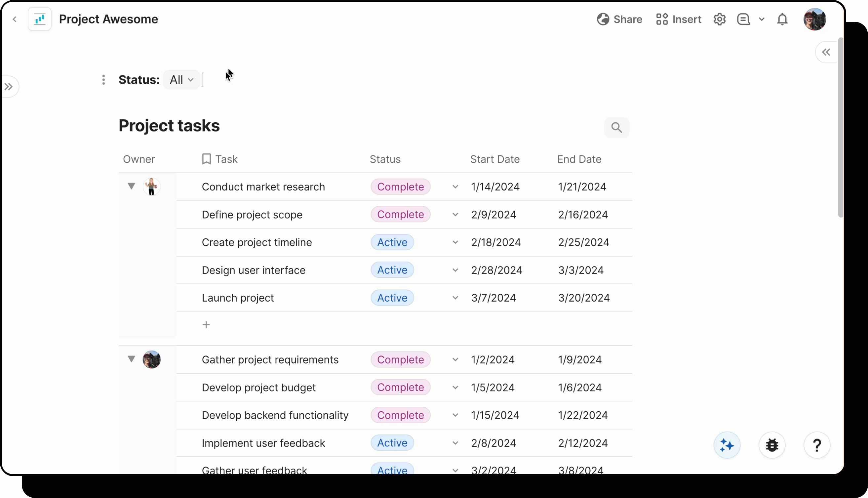The height and width of the screenshot is (498, 868).
Task: Collapse the first owner task group
Action: tap(132, 186)
